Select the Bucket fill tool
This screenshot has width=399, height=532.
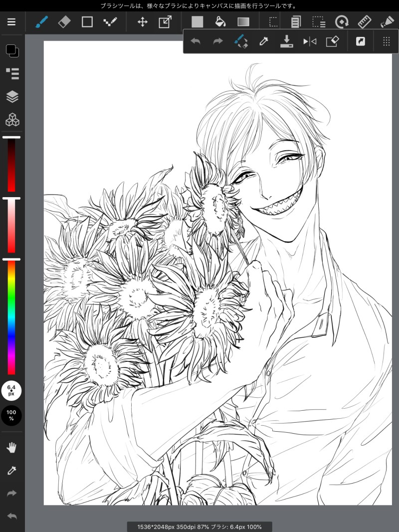coord(220,22)
